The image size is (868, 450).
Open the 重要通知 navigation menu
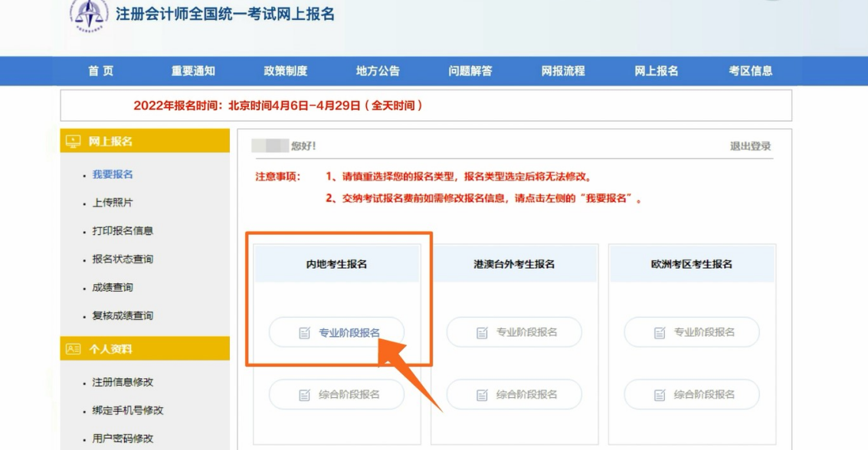(x=192, y=70)
